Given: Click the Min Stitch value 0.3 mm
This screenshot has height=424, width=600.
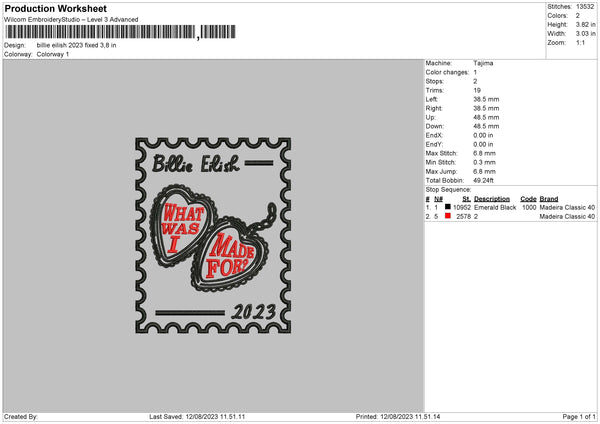Looking at the screenshot, I should [x=484, y=163].
